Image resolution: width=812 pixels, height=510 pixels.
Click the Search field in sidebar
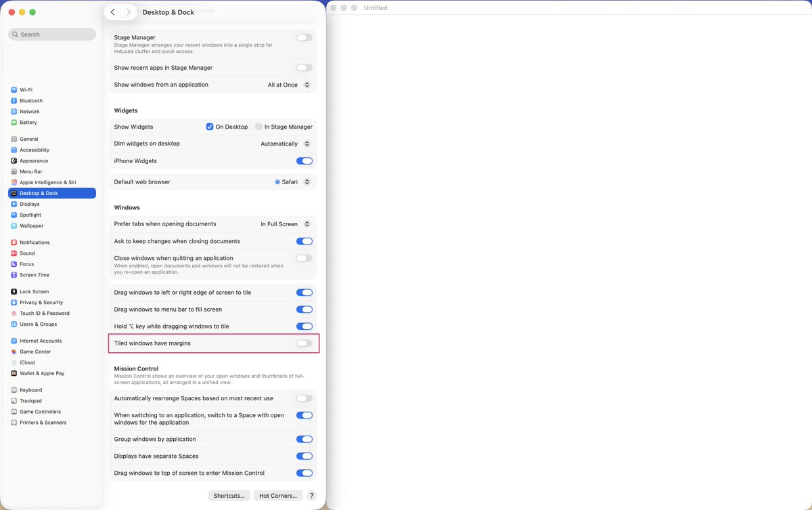[x=52, y=34]
